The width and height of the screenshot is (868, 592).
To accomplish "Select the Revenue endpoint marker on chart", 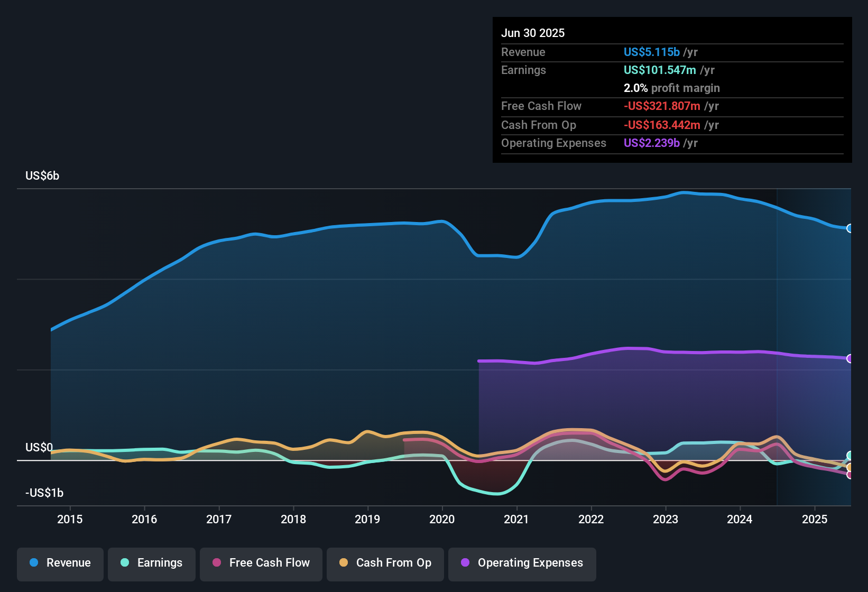I will click(850, 228).
